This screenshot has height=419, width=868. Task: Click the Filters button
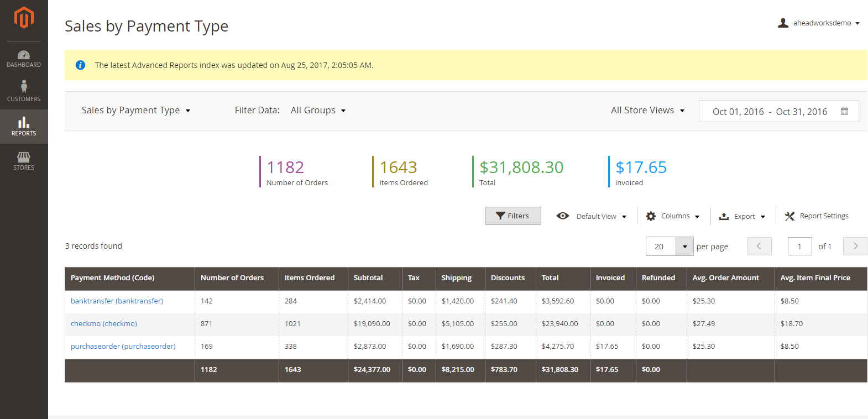tap(513, 216)
